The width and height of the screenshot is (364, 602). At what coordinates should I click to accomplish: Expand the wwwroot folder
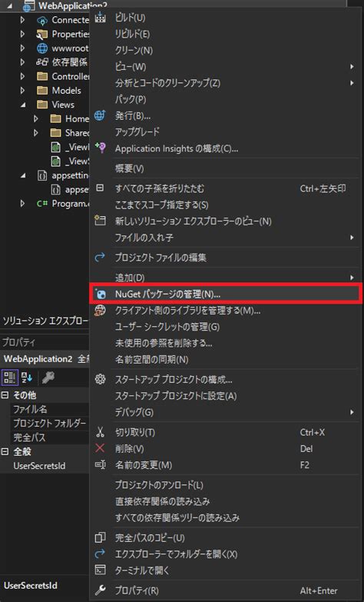[x=22, y=48]
